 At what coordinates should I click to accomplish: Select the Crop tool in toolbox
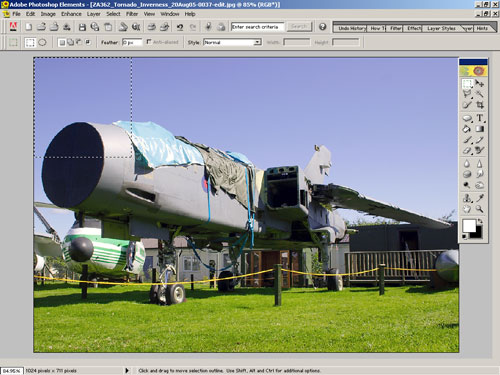480,105
